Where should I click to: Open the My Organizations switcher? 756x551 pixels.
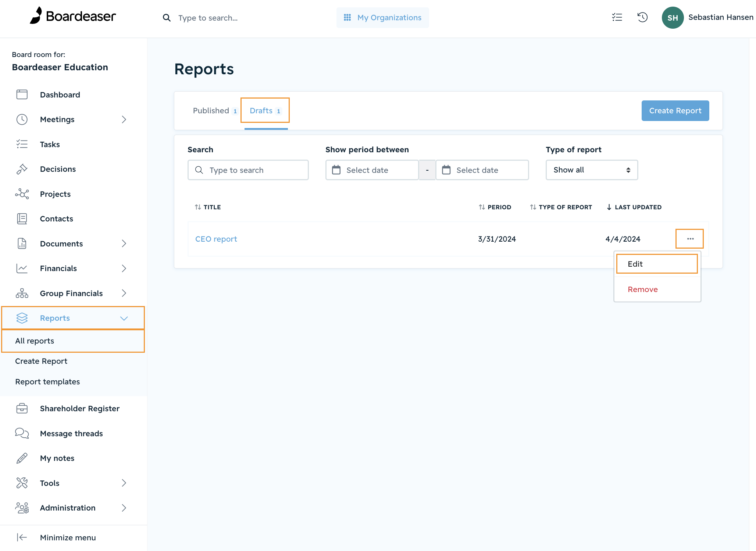pos(382,18)
